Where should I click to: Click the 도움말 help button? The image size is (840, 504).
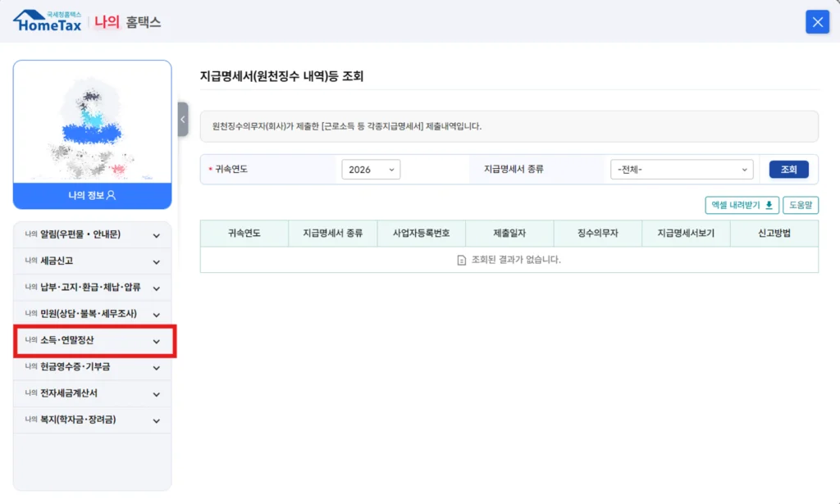click(x=801, y=205)
